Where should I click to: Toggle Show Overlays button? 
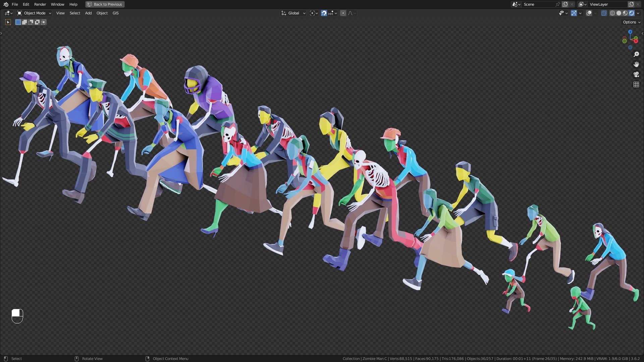589,13
